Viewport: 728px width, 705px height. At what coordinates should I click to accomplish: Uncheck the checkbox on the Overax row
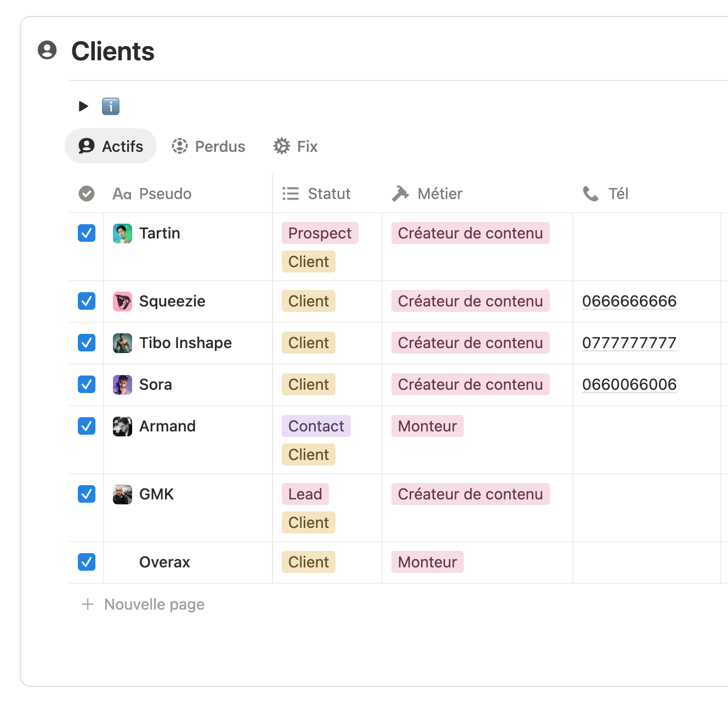point(86,562)
